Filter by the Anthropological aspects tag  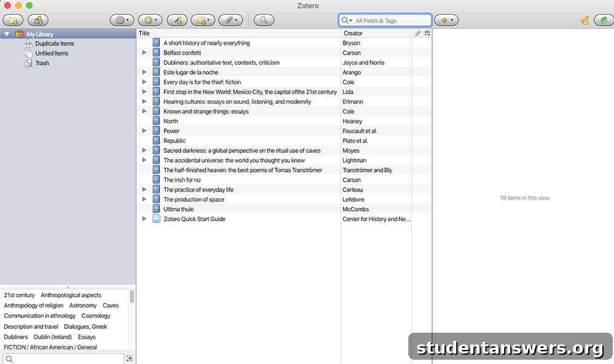pyautogui.click(x=71, y=295)
